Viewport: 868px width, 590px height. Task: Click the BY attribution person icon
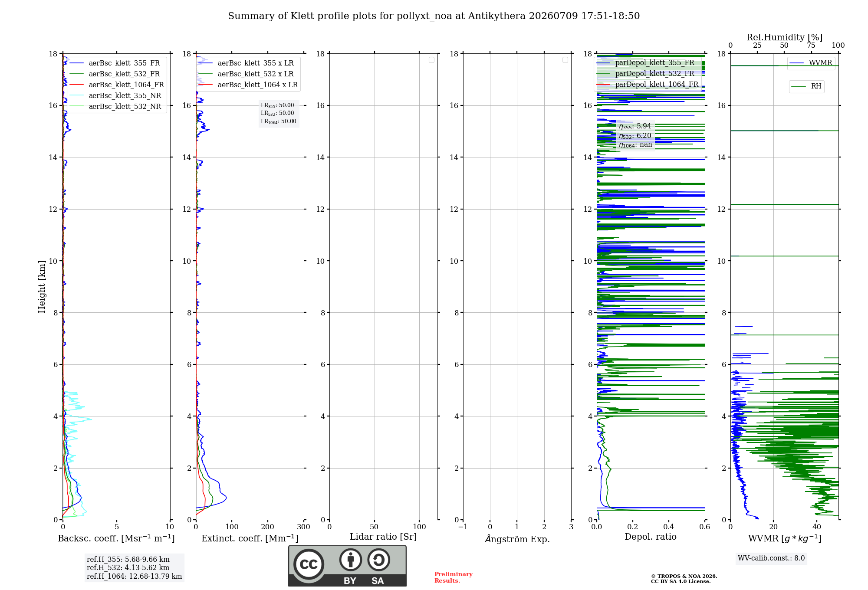click(x=351, y=560)
